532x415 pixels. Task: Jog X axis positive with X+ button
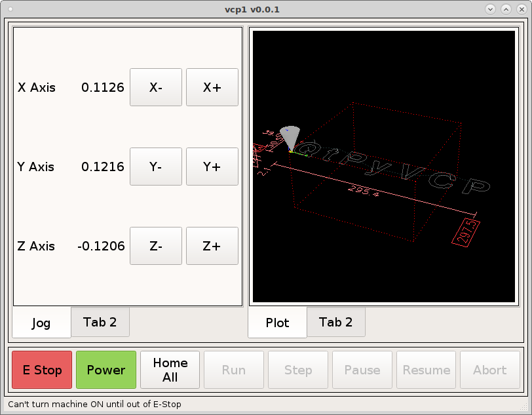coord(212,87)
